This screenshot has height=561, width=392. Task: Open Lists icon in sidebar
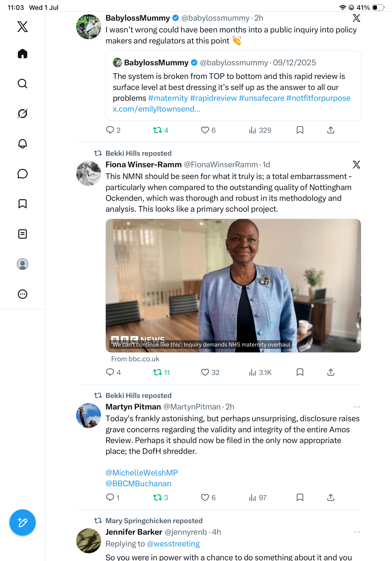23,234
